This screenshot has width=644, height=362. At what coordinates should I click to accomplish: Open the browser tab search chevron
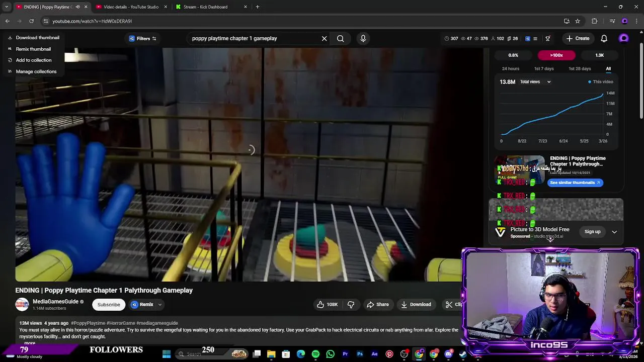pyautogui.click(x=7, y=7)
